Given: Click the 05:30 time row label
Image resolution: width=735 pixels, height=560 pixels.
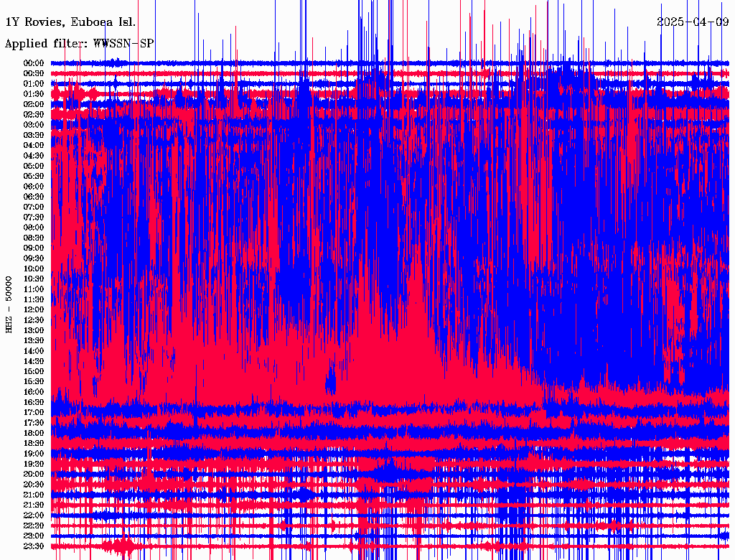Looking at the screenshot, I should pos(34,176).
